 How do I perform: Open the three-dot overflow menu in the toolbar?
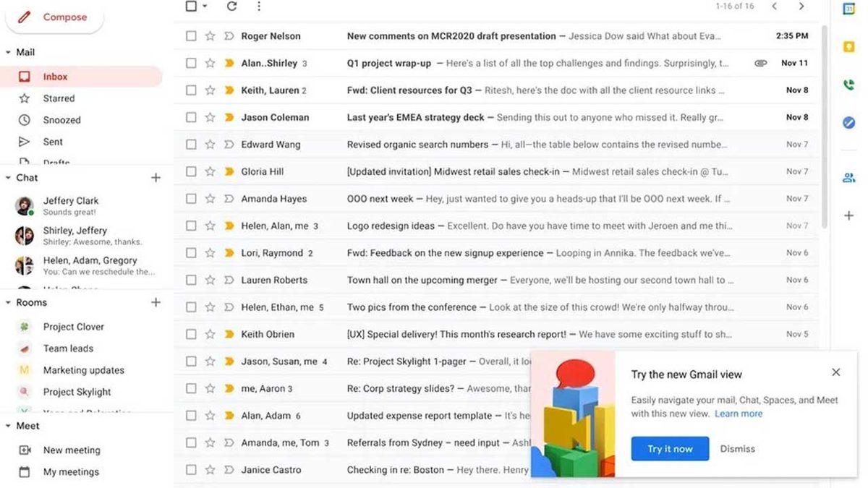pos(259,6)
